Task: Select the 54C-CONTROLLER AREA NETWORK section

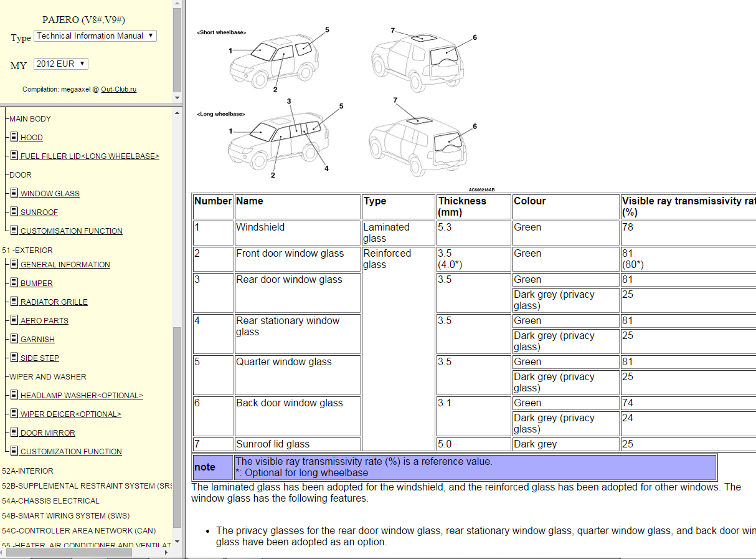Action: pos(78,531)
